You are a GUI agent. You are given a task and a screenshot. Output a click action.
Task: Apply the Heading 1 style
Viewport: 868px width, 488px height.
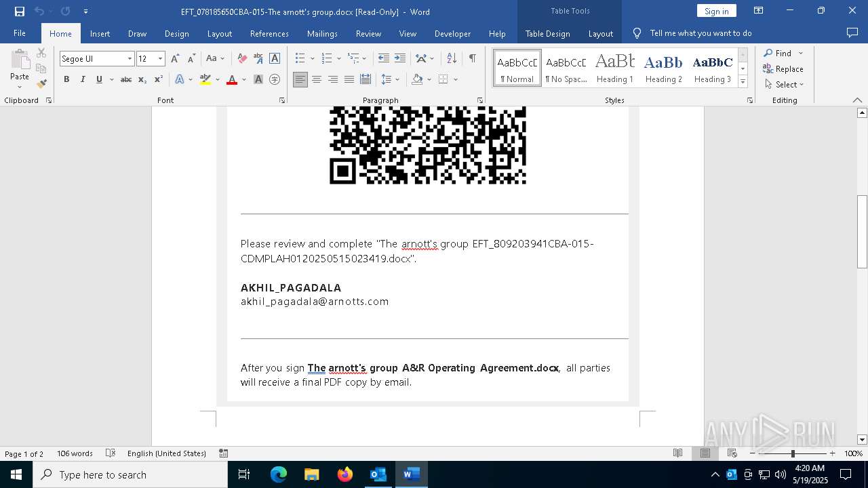point(615,68)
